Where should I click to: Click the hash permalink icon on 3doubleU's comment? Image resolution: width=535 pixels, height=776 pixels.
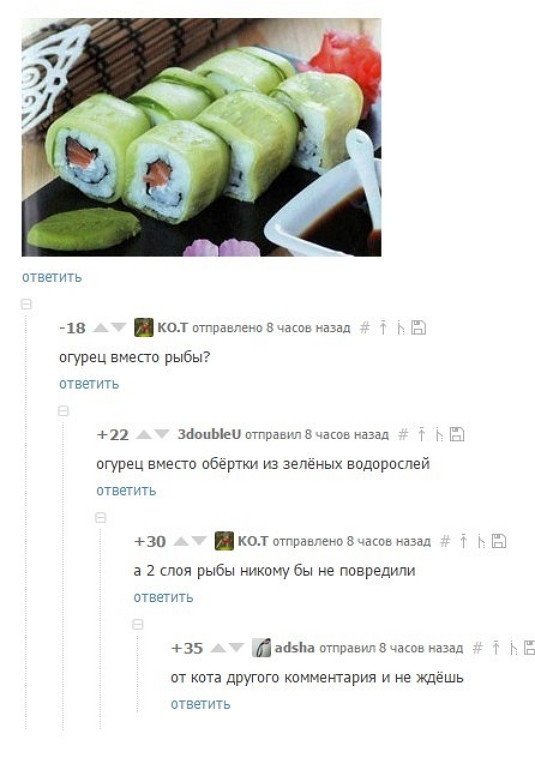tap(403, 435)
